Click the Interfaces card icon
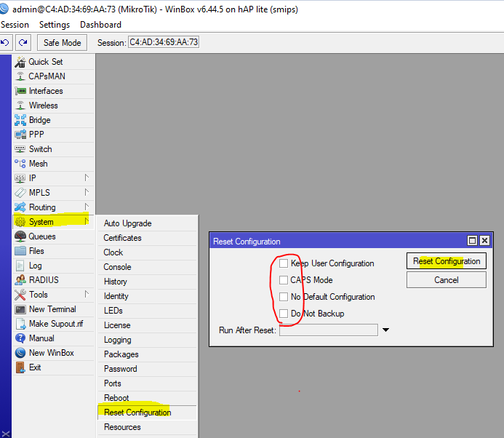Viewport: 504px width, 438px height. point(20,91)
